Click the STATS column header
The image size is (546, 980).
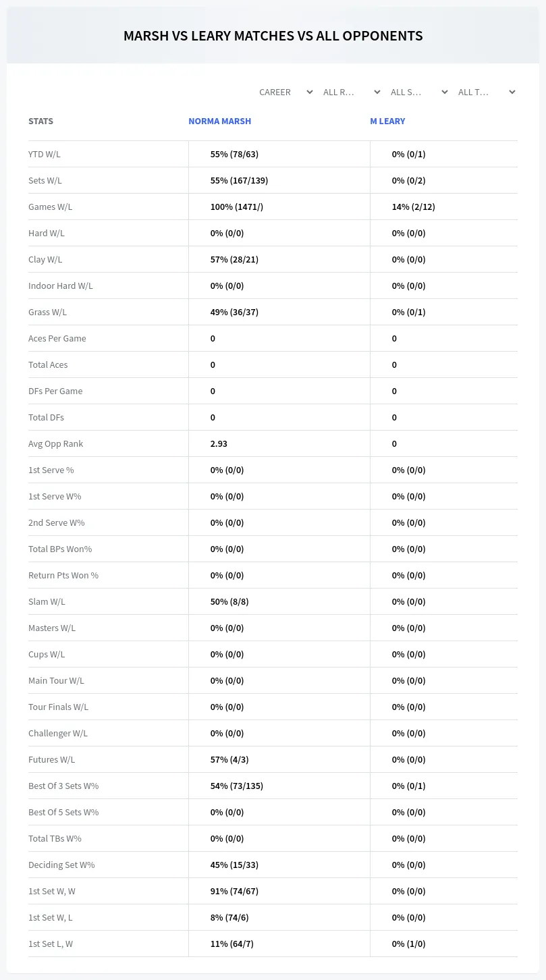(x=40, y=121)
